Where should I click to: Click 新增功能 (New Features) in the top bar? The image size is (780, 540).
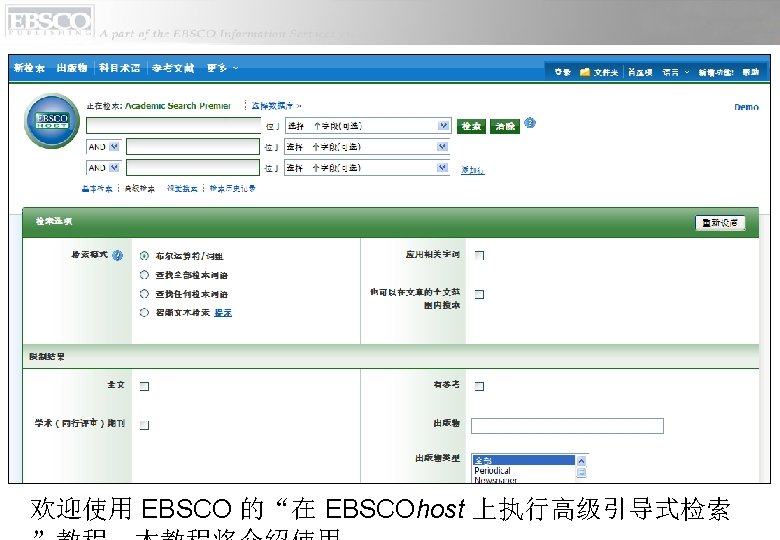point(716,72)
